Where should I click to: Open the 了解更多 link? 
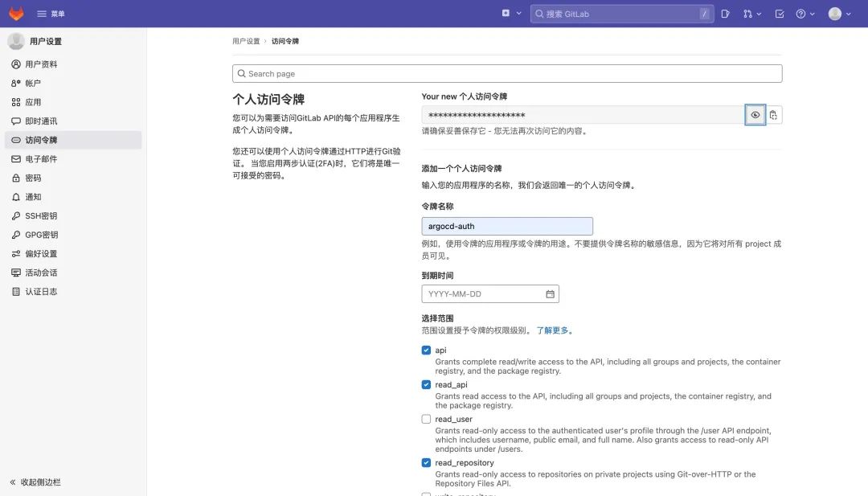[552, 330]
